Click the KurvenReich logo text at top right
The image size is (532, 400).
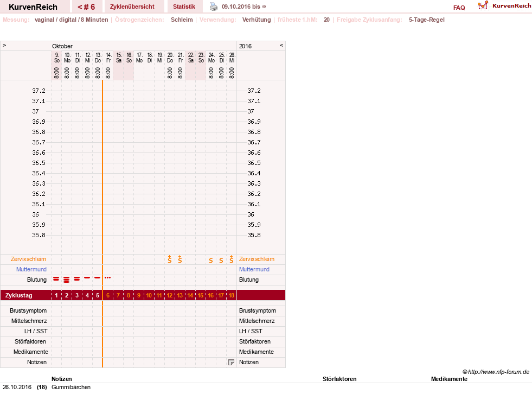coord(511,6)
